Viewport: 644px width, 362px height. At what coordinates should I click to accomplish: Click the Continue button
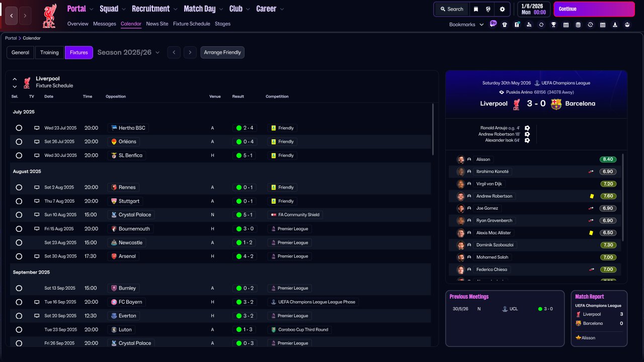(x=594, y=9)
